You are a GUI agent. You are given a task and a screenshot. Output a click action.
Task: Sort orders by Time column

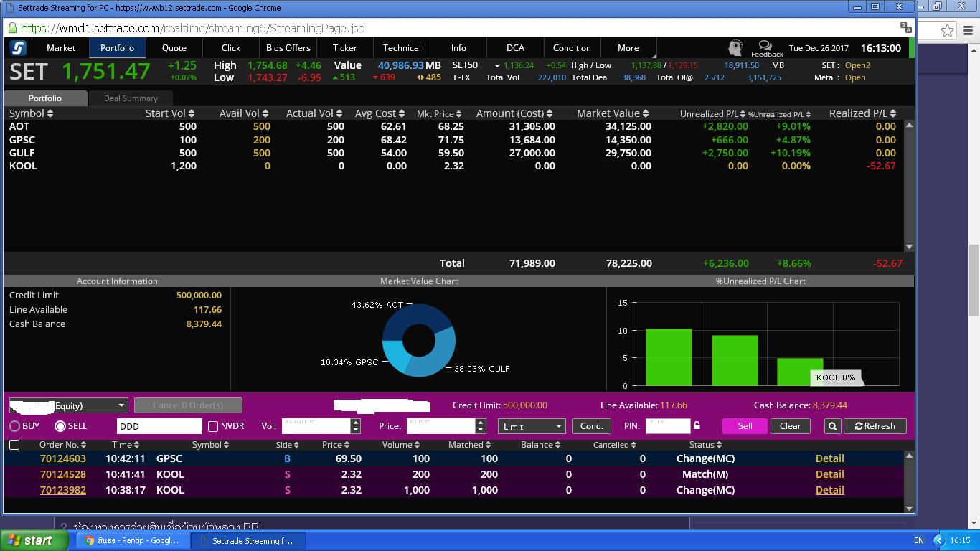pos(126,445)
